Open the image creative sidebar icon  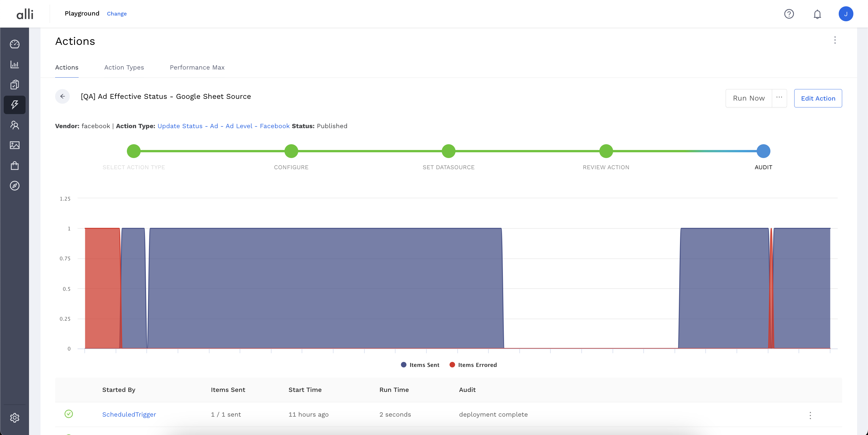tap(14, 145)
